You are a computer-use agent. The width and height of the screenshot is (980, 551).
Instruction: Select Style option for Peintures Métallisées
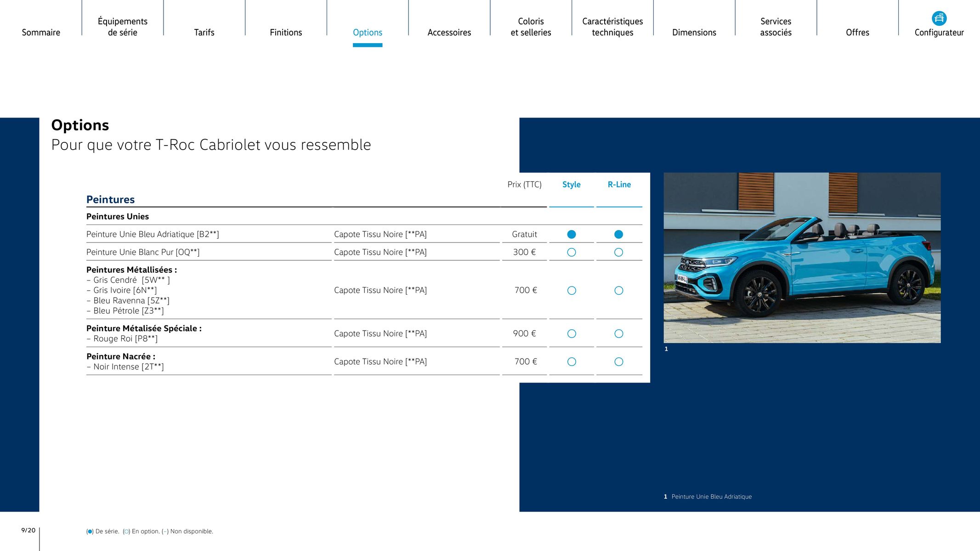572,290
